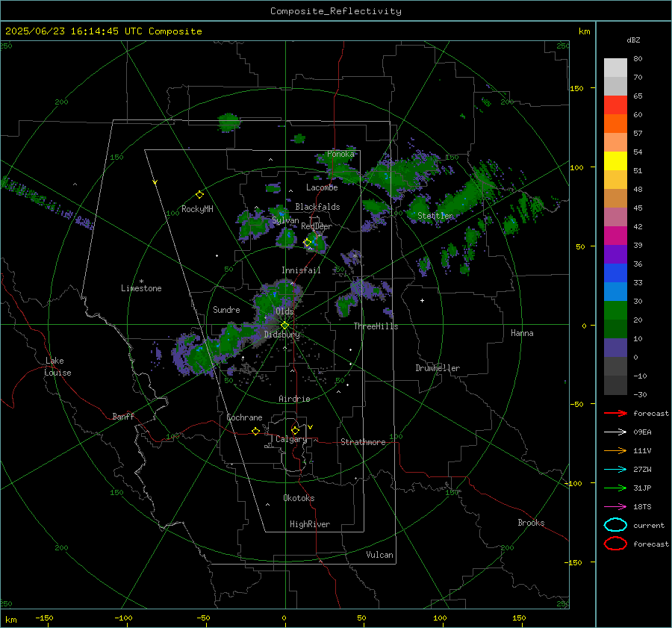Click the Olds label
Screen dimensions: 672x628
point(284,311)
